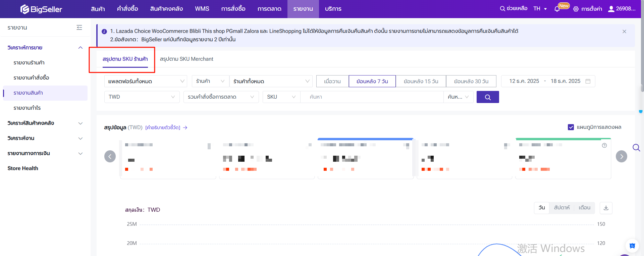Screen dimensions: 644x256
Task: Click the คำอธิบายตัวชี้วัด link
Action: (x=163, y=127)
